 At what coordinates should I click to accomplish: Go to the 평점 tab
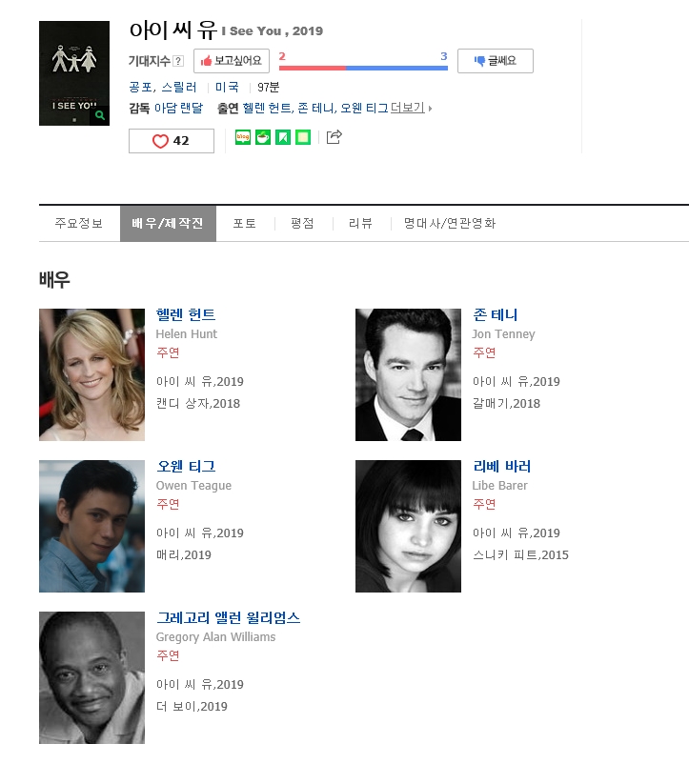(x=302, y=224)
